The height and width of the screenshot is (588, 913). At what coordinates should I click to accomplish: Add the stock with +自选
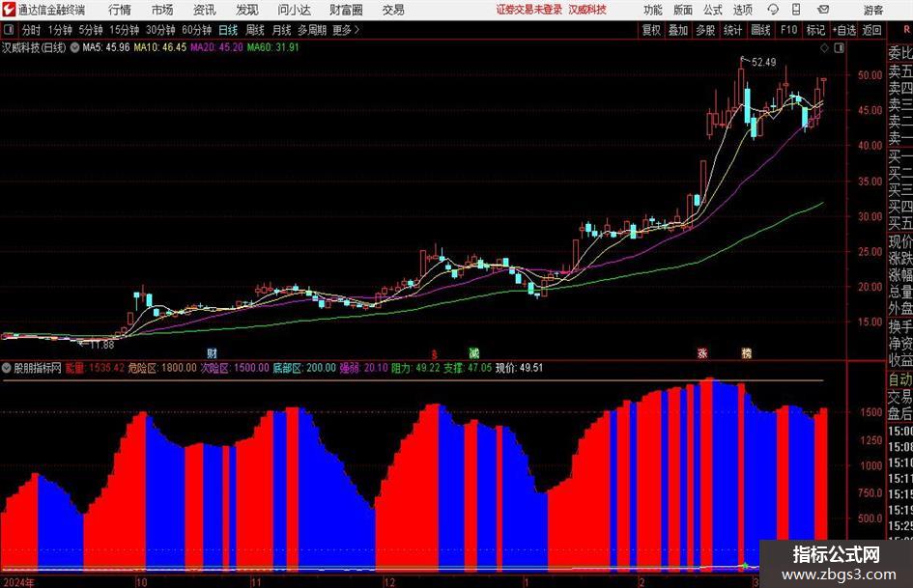click(x=843, y=30)
